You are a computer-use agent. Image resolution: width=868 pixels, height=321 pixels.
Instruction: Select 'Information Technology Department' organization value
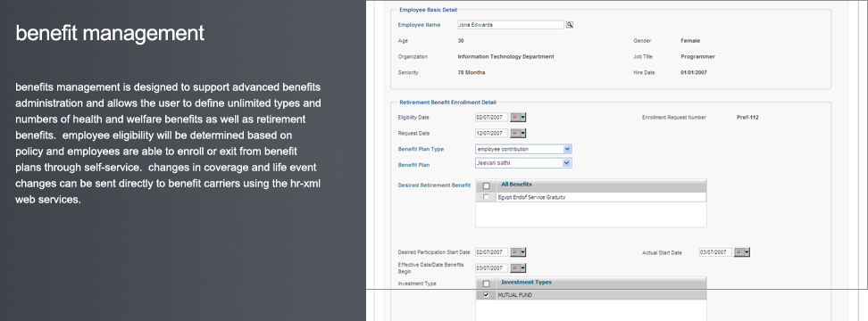click(x=505, y=56)
